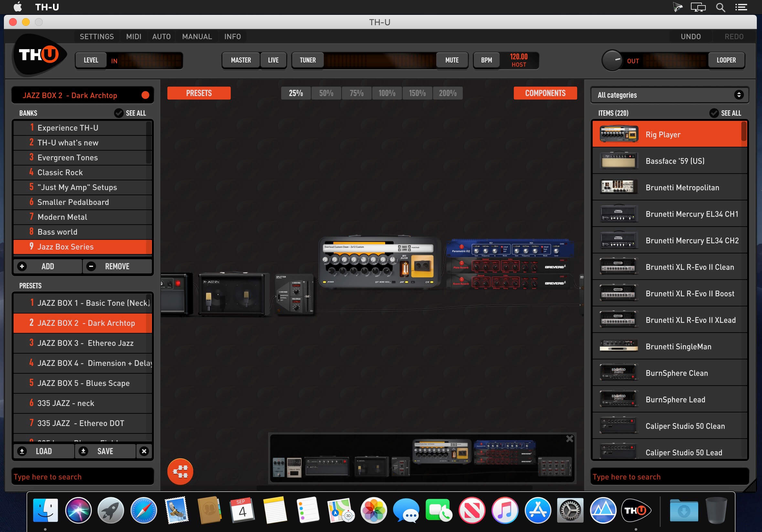Click the Bassface '59 amp thumbnail icon

pos(619,161)
